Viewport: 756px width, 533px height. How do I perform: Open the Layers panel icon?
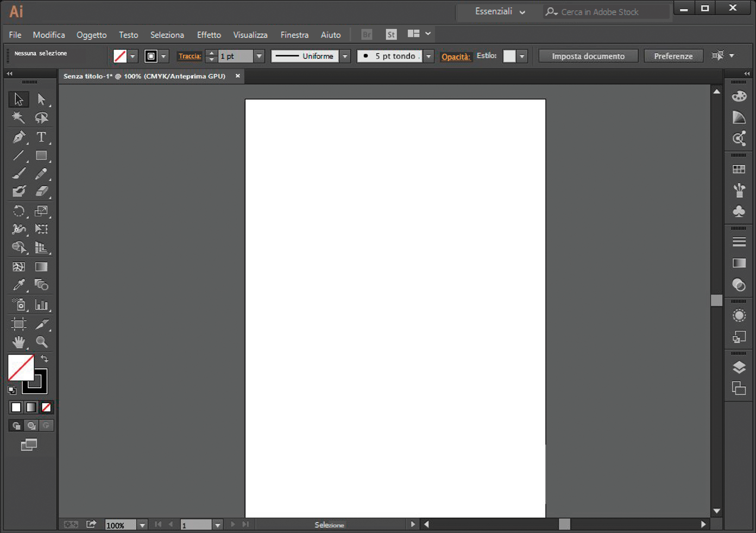tap(739, 367)
